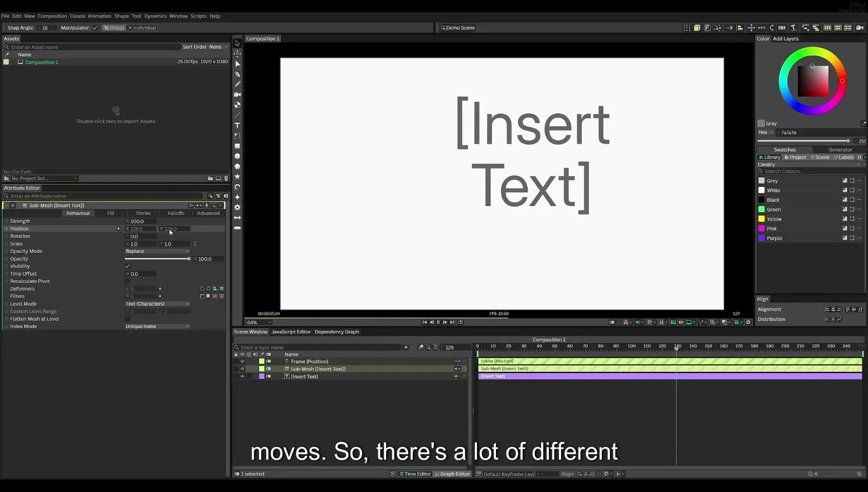Open the Sort Order None dropdown
Image resolution: width=868 pixels, height=492 pixels.
(218, 47)
